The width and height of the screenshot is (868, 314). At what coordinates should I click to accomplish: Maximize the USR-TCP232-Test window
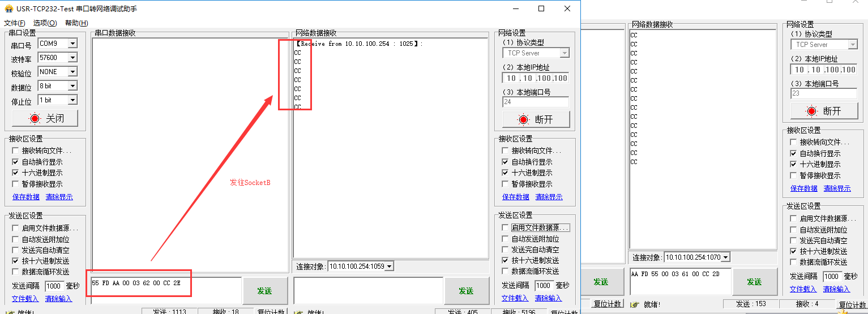point(541,8)
